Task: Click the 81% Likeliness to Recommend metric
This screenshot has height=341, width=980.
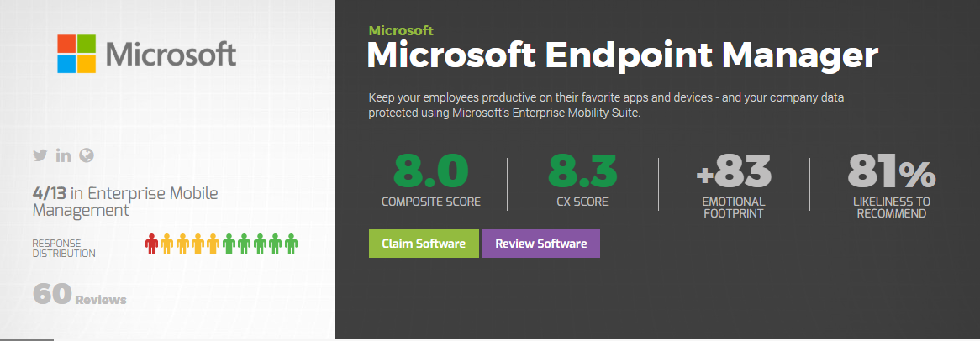Action: [x=891, y=171]
